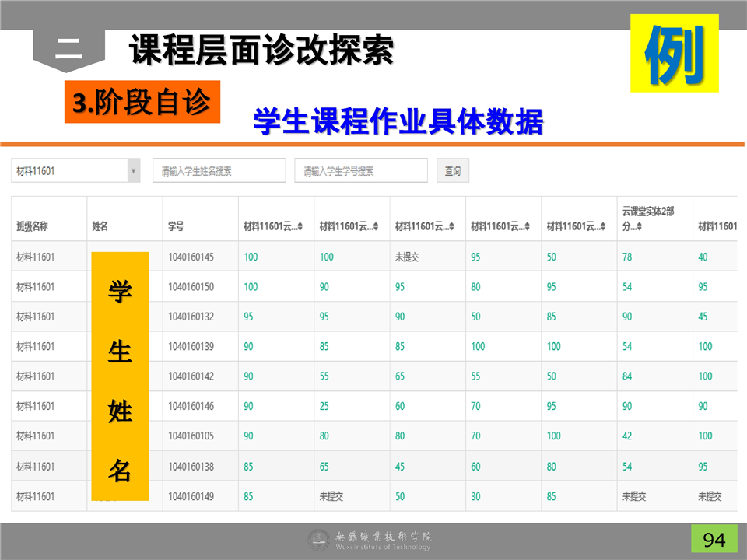The width and height of the screenshot is (747, 560).
Task: Click the 课程层面诊改探索 slide title
Action: [x=261, y=51]
